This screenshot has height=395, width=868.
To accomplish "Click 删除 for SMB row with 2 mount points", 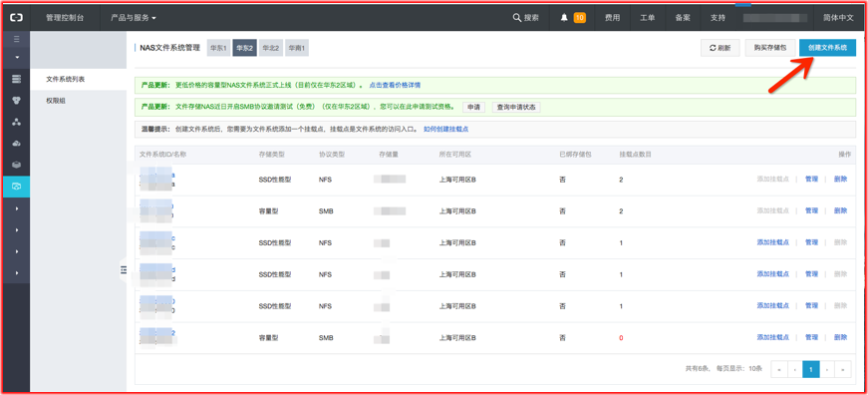I will click(840, 211).
